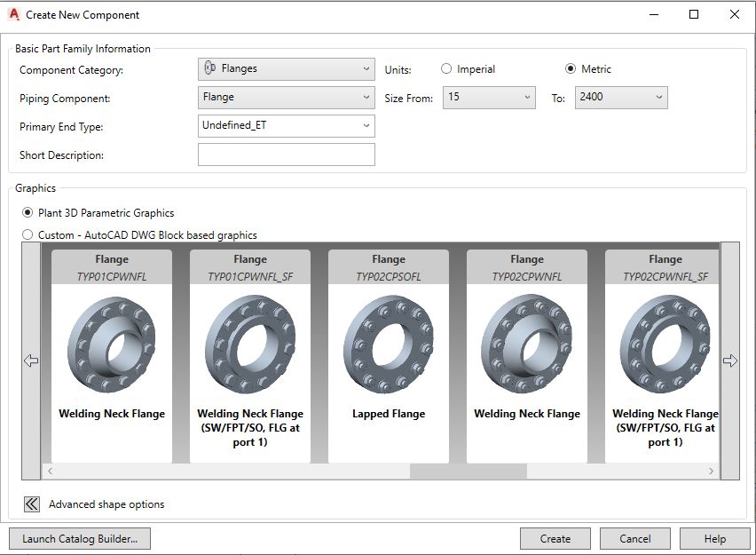Click the Launch Catalog Builder button
The width and height of the screenshot is (756, 555).
click(x=80, y=539)
